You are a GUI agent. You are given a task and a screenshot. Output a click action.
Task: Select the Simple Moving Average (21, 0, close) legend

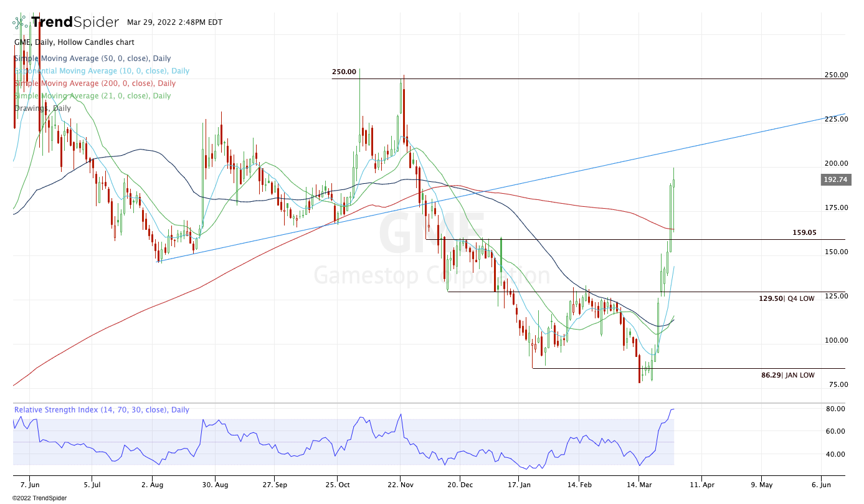point(92,96)
